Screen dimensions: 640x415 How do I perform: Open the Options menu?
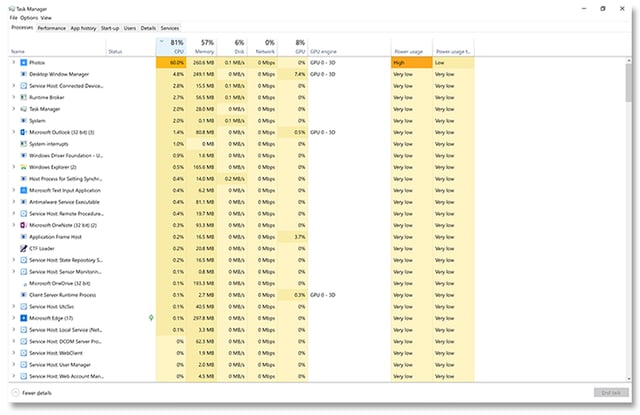click(x=29, y=18)
